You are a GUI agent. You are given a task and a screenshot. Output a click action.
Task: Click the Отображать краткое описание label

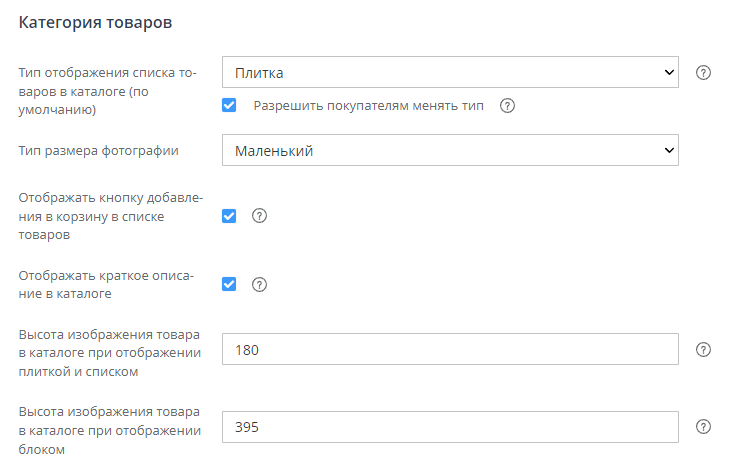[x=105, y=284]
